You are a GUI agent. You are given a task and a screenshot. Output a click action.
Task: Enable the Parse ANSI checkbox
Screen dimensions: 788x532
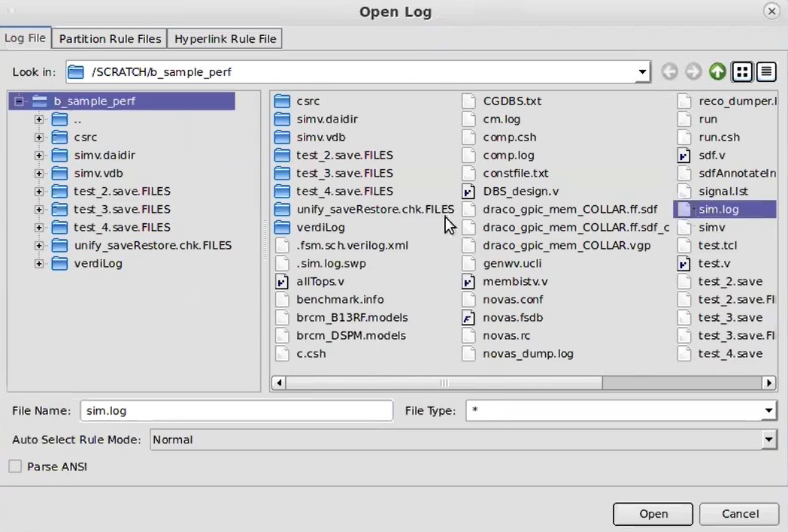click(15, 467)
